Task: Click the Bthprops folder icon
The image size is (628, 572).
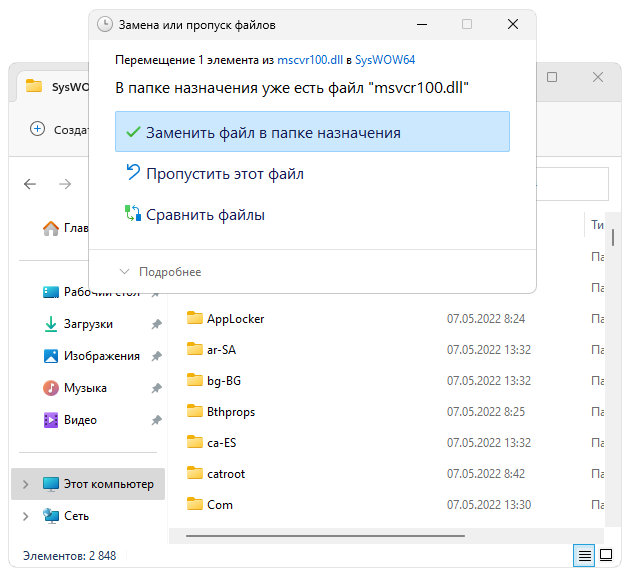Action: [x=195, y=411]
